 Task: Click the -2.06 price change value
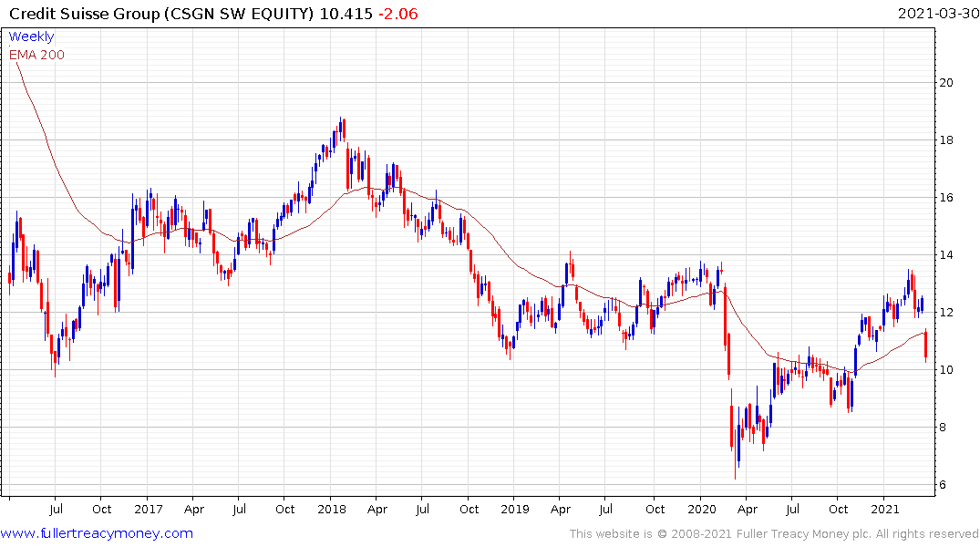point(398,14)
